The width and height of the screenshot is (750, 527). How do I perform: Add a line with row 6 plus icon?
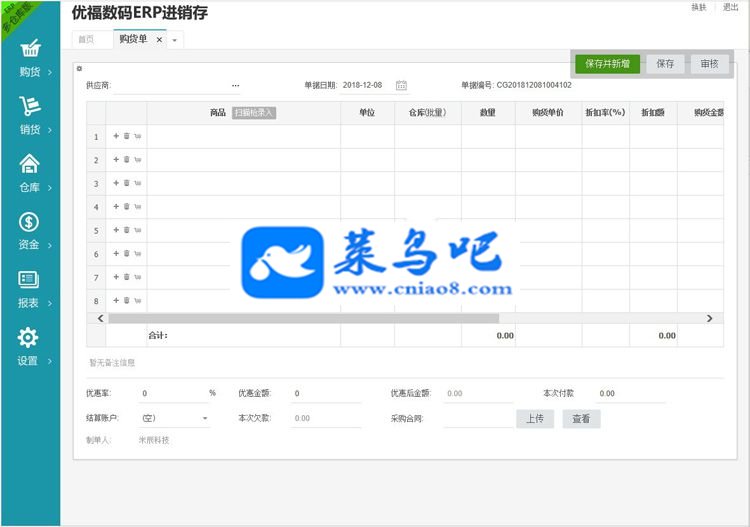pyautogui.click(x=116, y=253)
